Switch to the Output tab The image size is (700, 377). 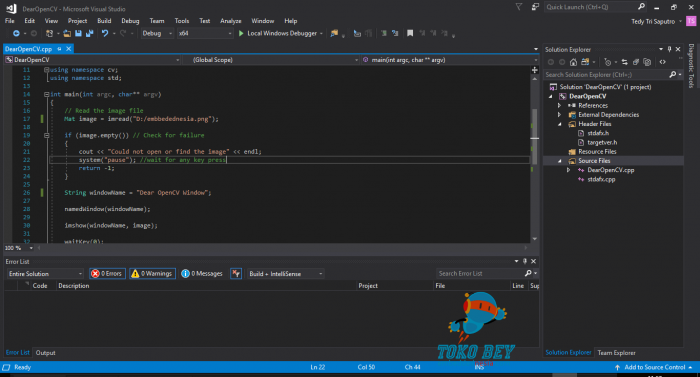point(46,353)
